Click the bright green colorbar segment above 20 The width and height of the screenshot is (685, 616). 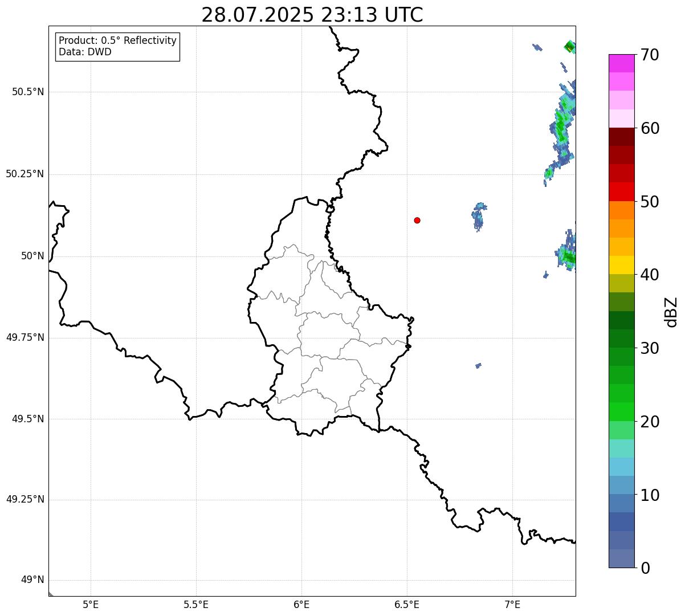[x=621, y=411]
